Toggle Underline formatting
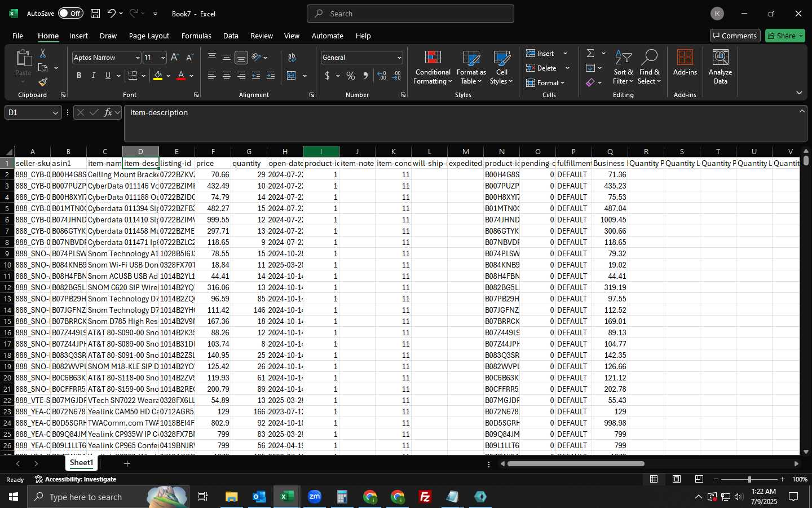This screenshot has height=508, width=812. pyautogui.click(x=108, y=76)
